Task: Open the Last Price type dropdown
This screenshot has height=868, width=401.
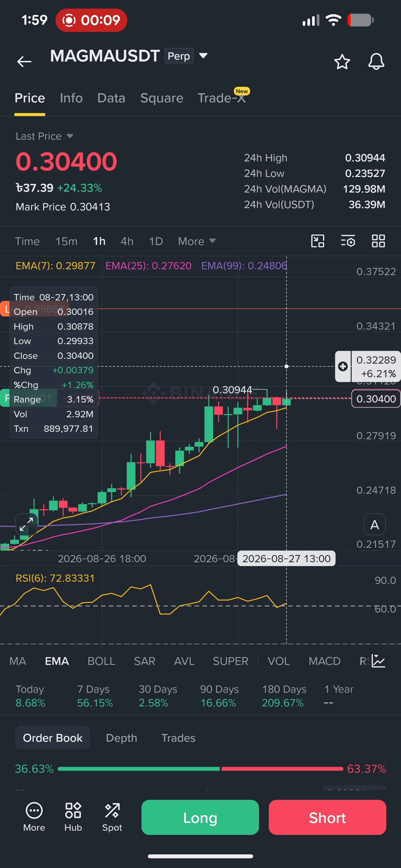Action: [44, 136]
